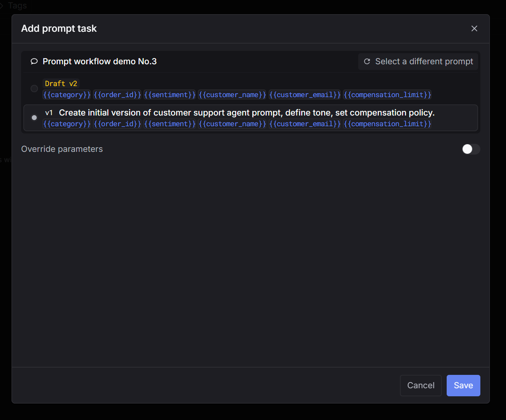506x420 pixels.
Task: Click the speech bubble prompt icon
Action: click(x=34, y=61)
